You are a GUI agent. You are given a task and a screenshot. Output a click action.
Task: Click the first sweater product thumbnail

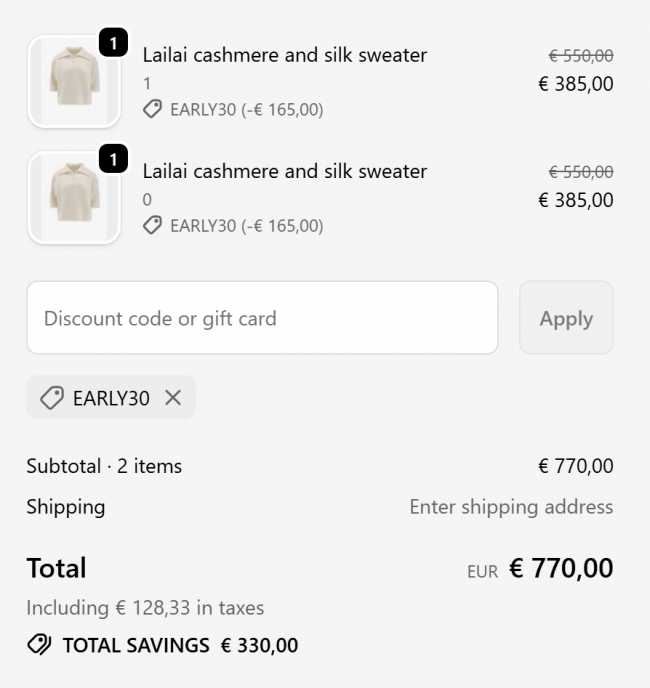74,82
